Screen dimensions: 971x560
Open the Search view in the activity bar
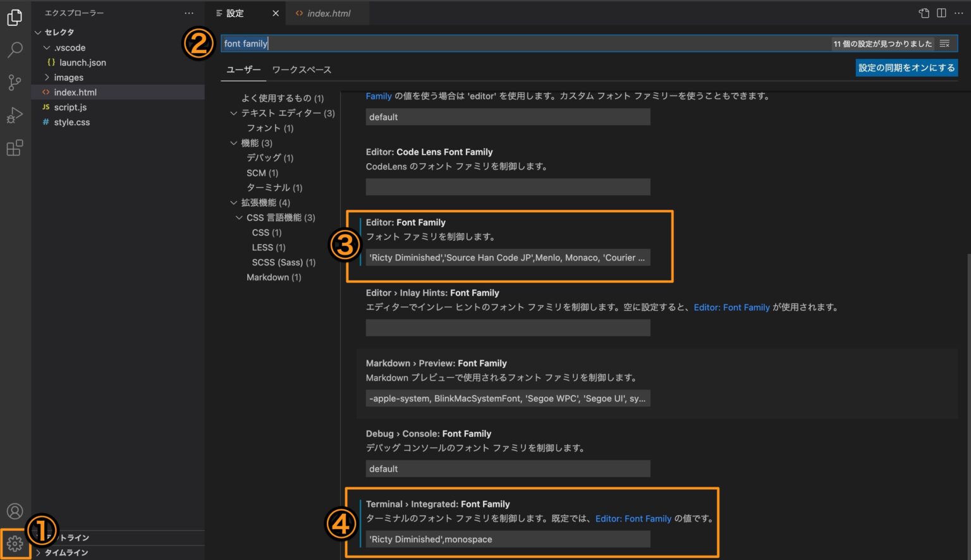(15, 50)
